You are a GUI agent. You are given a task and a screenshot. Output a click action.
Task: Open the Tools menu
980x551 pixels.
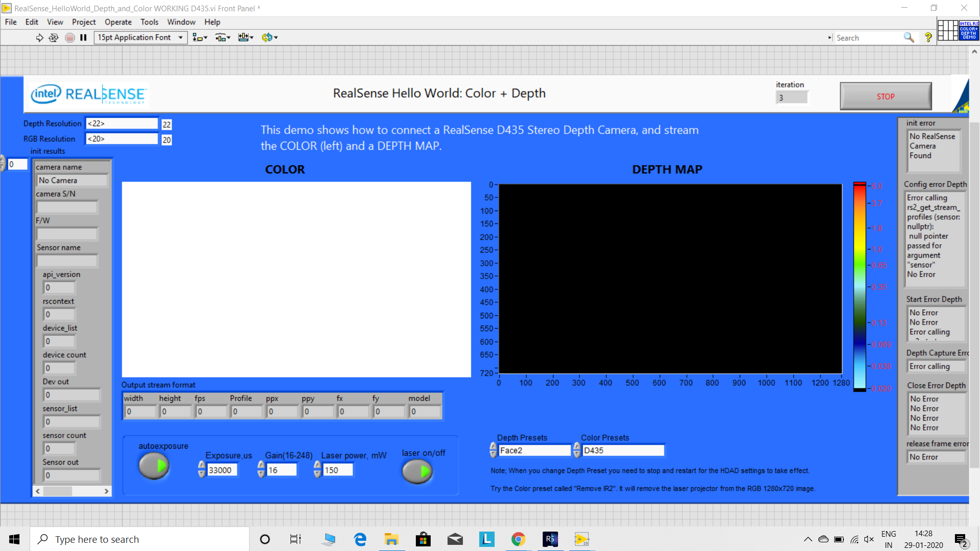[149, 22]
